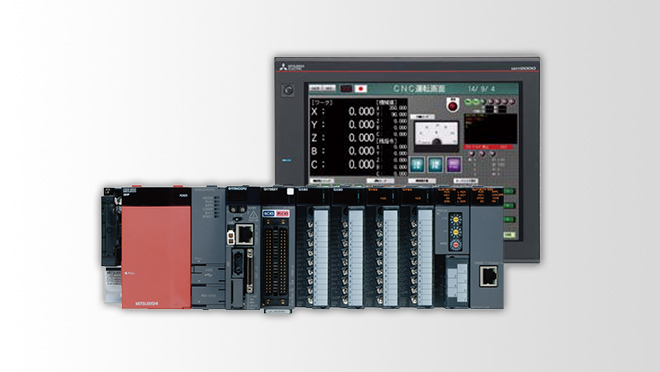660x372 pixels.
Task: Select the X axis coordinate value
Action: 362,112
